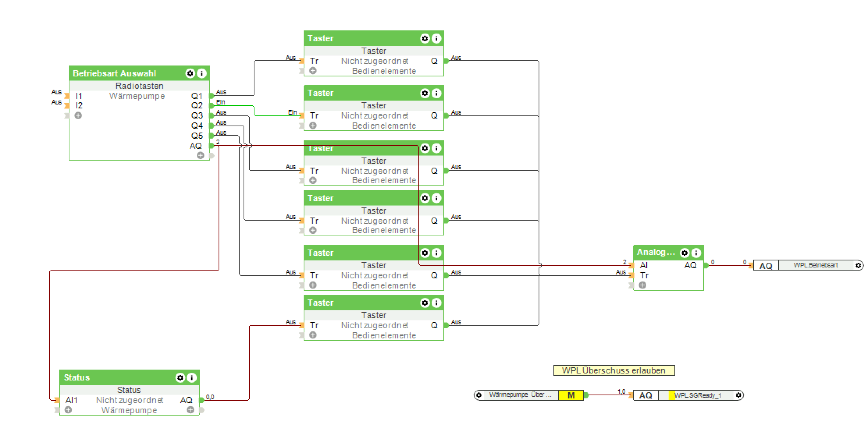Click the Q1 output of Betriebsart Auswahl
This screenshot has width=868, height=446.
coord(211,96)
